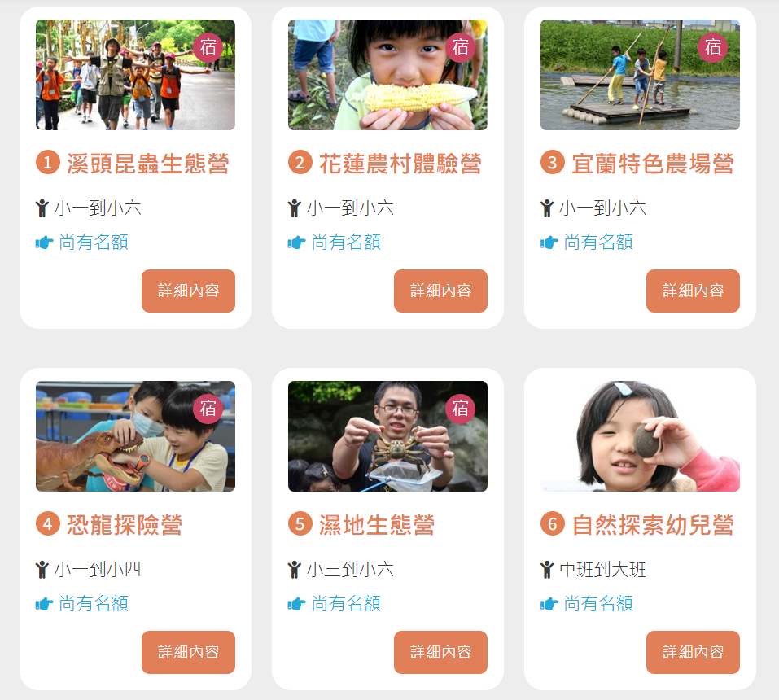Screen dimensions: 779x700
Task: Click the 宿 badge on 恐龍探險營 photo
Action: tap(208, 409)
